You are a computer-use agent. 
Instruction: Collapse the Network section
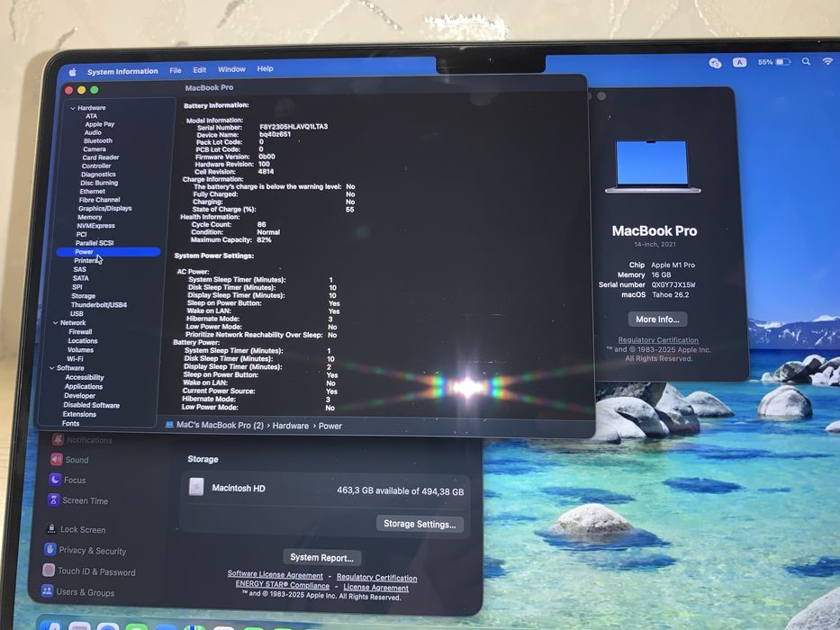[x=56, y=323]
